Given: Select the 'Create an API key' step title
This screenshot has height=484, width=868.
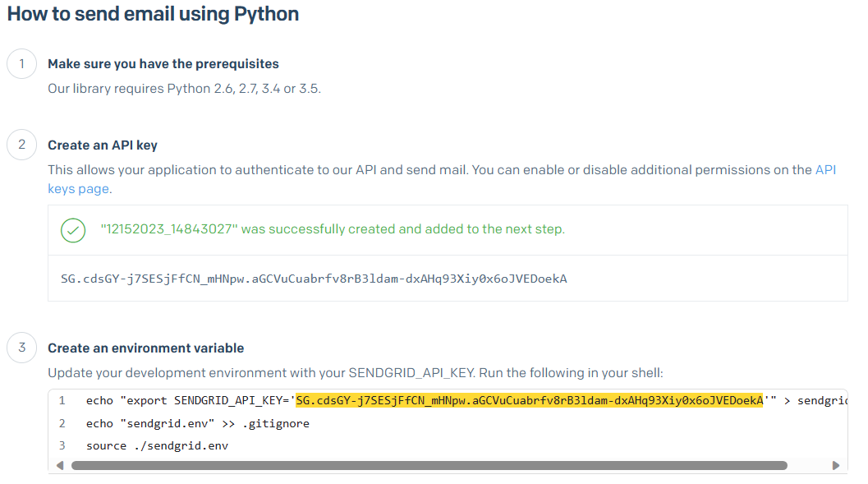Looking at the screenshot, I should (103, 145).
